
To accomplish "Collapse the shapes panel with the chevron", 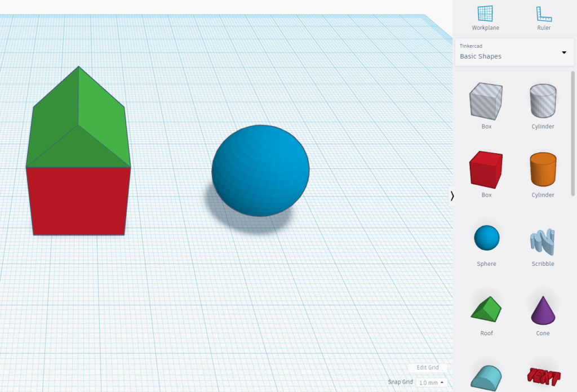I will [x=452, y=196].
